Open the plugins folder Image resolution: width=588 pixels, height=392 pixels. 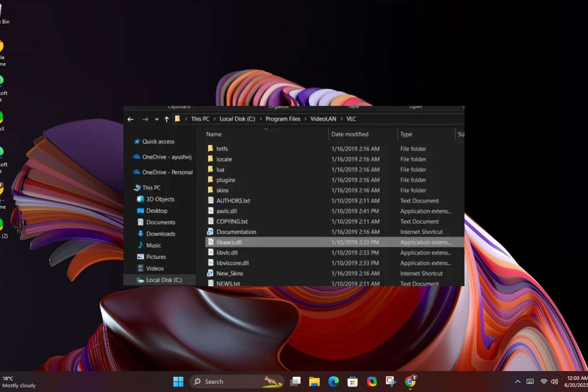pyautogui.click(x=225, y=180)
